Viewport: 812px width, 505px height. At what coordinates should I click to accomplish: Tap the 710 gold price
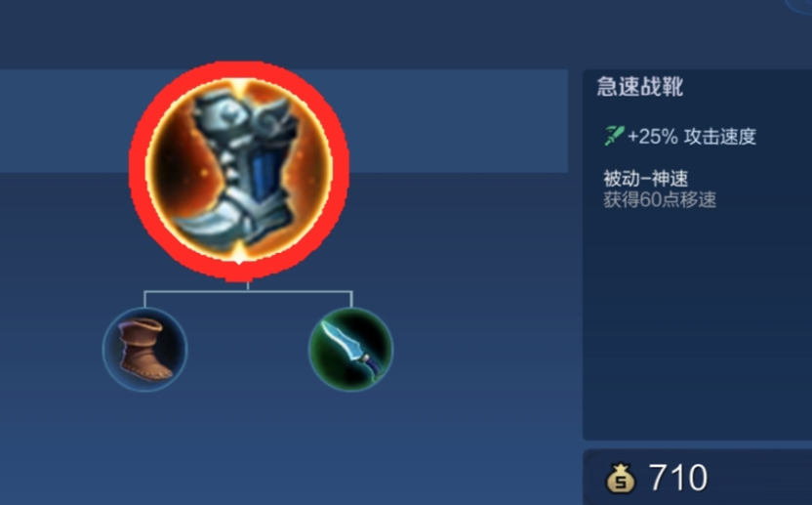click(x=678, y=478)
